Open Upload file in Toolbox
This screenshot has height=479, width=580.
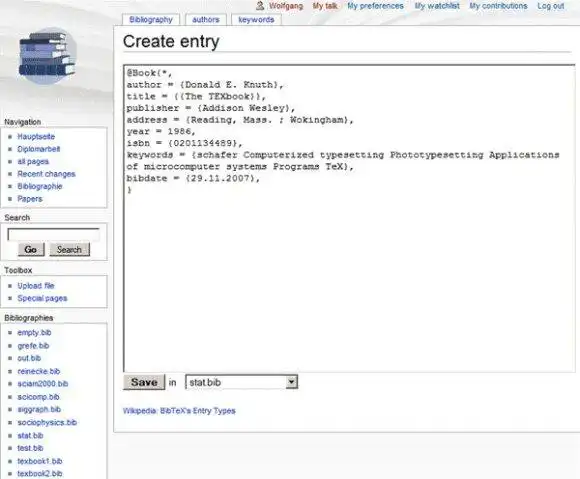pyautogui.click(x=36, y=286)
